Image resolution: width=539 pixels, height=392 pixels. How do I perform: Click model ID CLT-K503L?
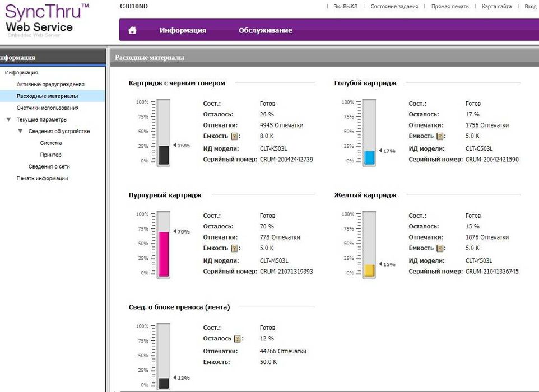coord(273,149)
